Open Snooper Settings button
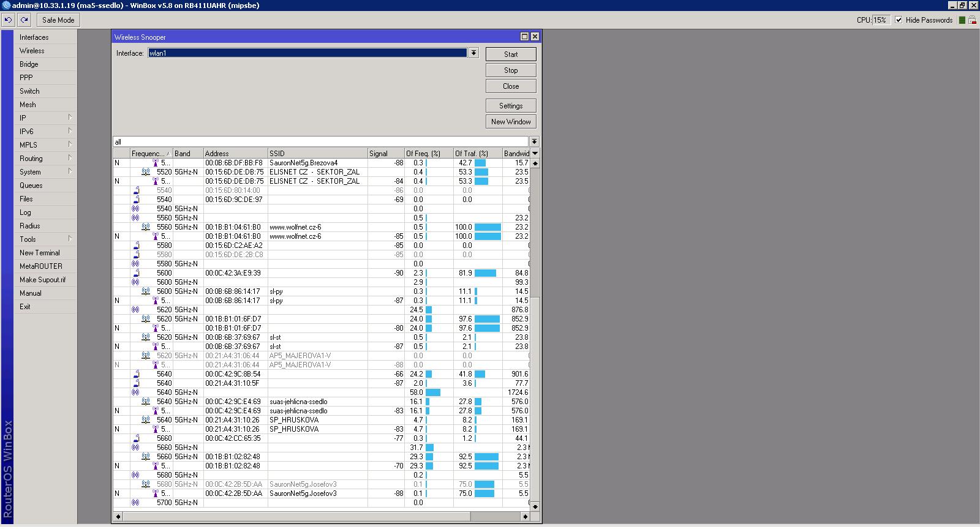Image resolution: width=980 pixels, height=529 pixels. [x=511, y=106]
